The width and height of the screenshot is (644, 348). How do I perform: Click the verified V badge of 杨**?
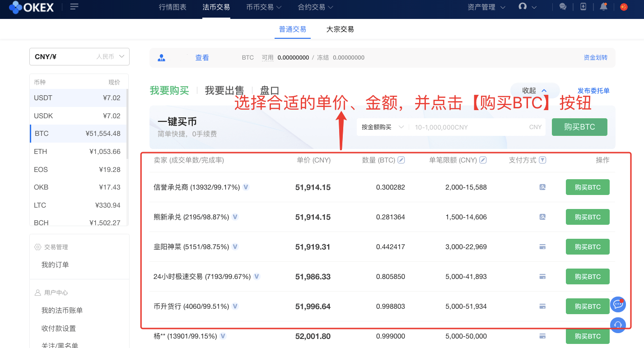(x=223, y=336)
